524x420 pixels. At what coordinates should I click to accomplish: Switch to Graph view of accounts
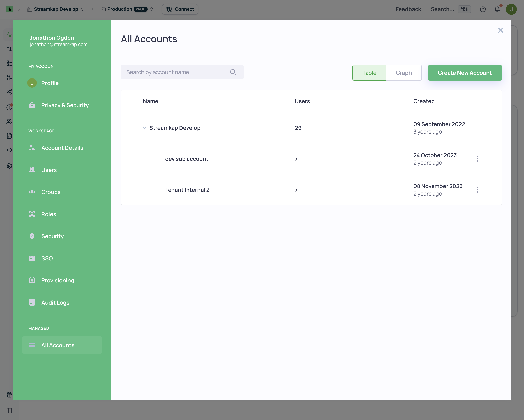tap(404, 73)
